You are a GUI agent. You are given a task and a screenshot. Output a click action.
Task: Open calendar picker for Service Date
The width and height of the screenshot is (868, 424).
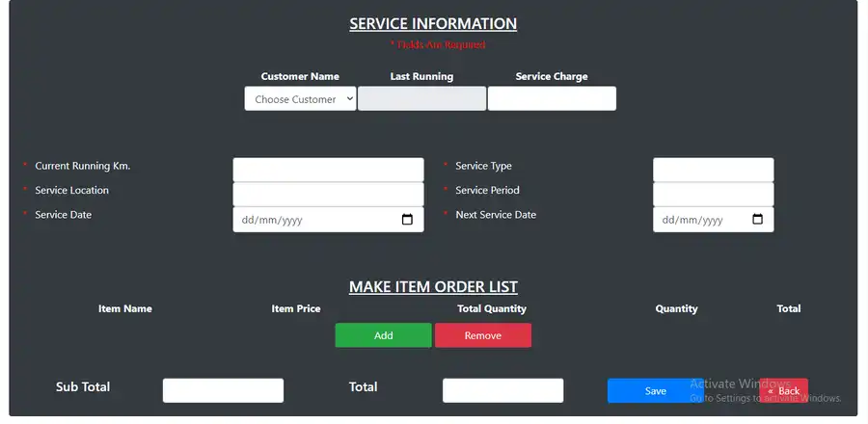click(407, 220)
